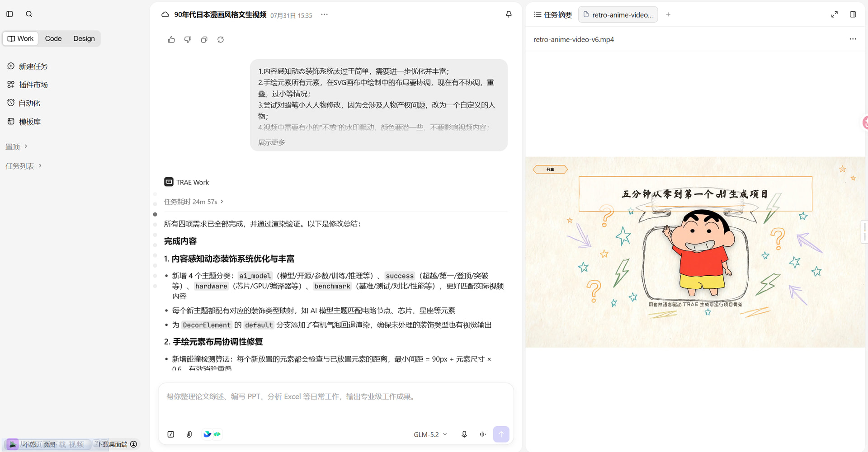Add a new tab with the plus icon
The width and height of the screenshot is (868, 452).
[668, 14]
